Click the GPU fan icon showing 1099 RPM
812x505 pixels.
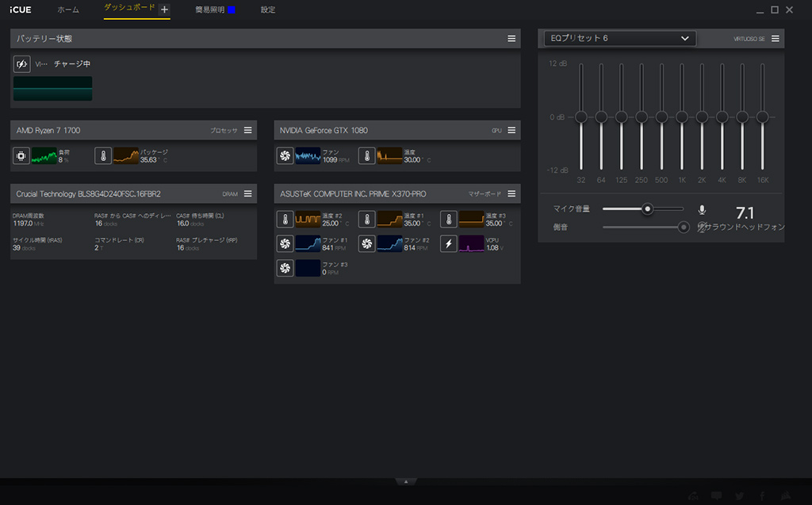[x=285, y=156]
